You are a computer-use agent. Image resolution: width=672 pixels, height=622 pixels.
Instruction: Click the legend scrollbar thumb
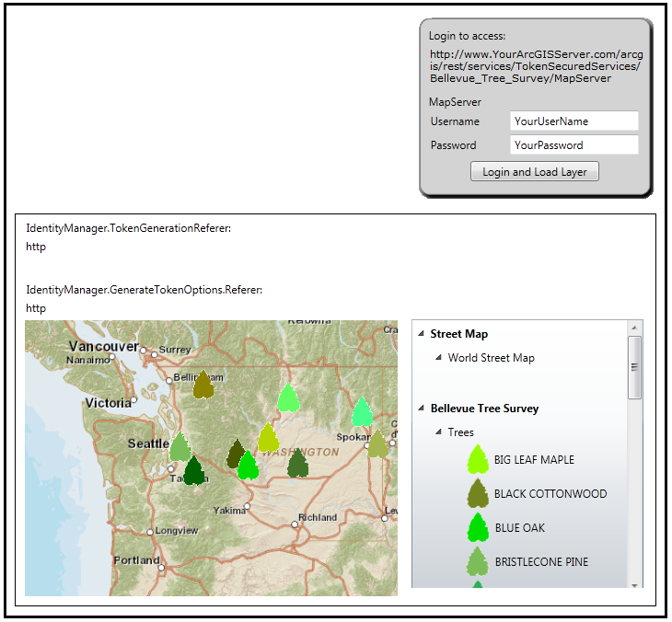click(634, 367)
